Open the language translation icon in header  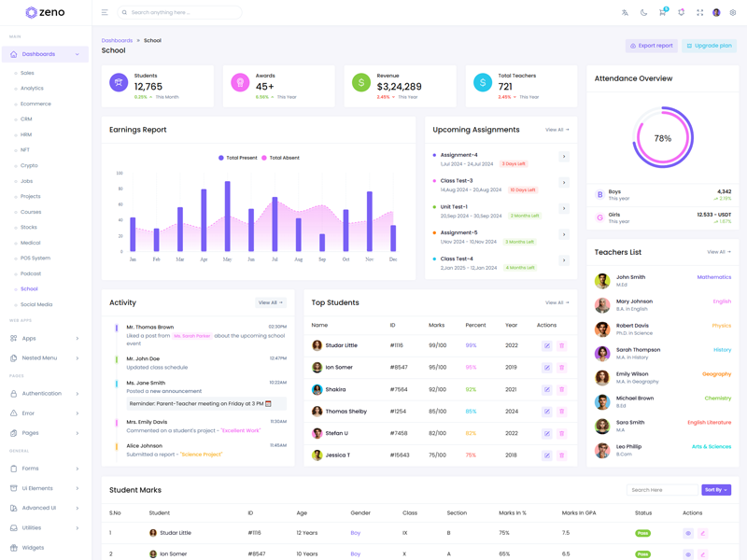625,13
